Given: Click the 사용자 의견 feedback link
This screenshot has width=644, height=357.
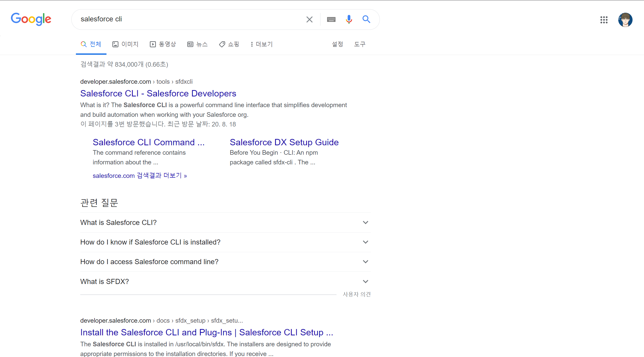Looking at the screenshot, I should click(x=356, y=294).
